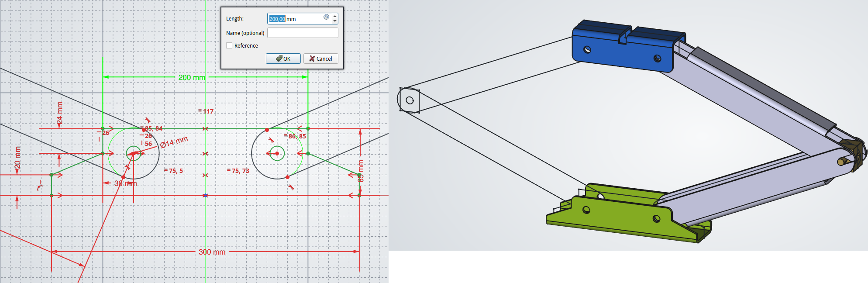
Task: Enable the Reference checkbox
Action: click(x=229, y=45)
